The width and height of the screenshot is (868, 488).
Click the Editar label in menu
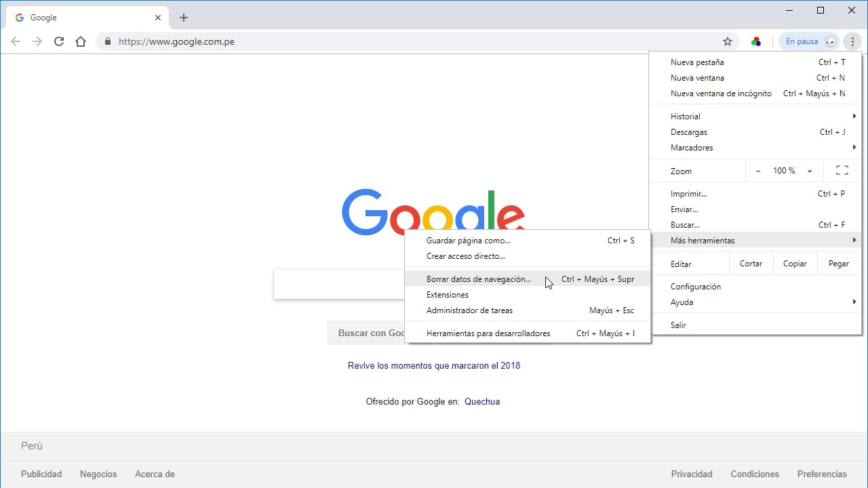click(x=681, y=264)
